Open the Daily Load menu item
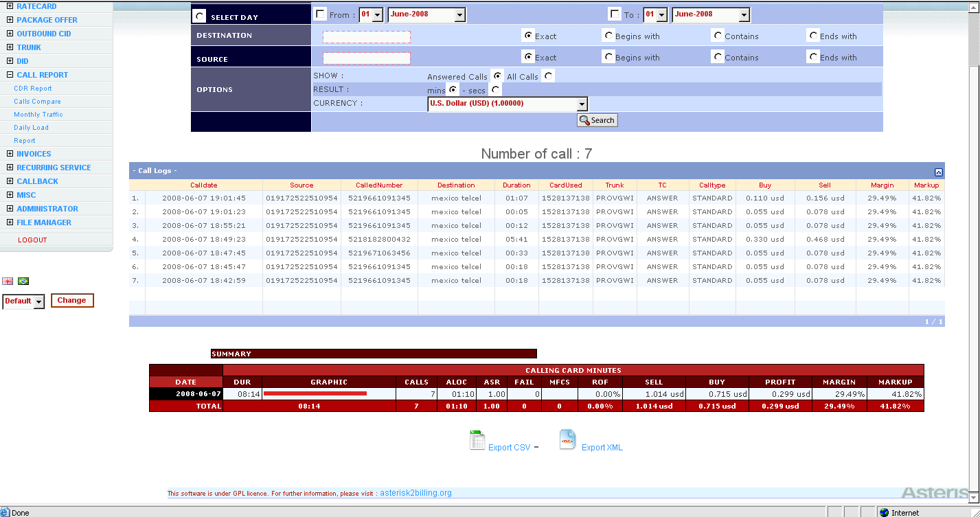This screenshot has width=980, height=517. (x=31, y=128)
